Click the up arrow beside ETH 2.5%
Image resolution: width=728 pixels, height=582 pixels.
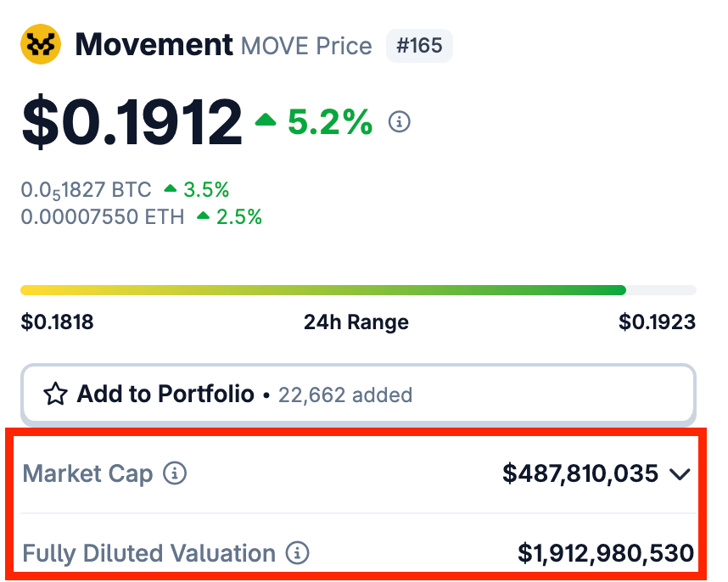tap(204, 215)
